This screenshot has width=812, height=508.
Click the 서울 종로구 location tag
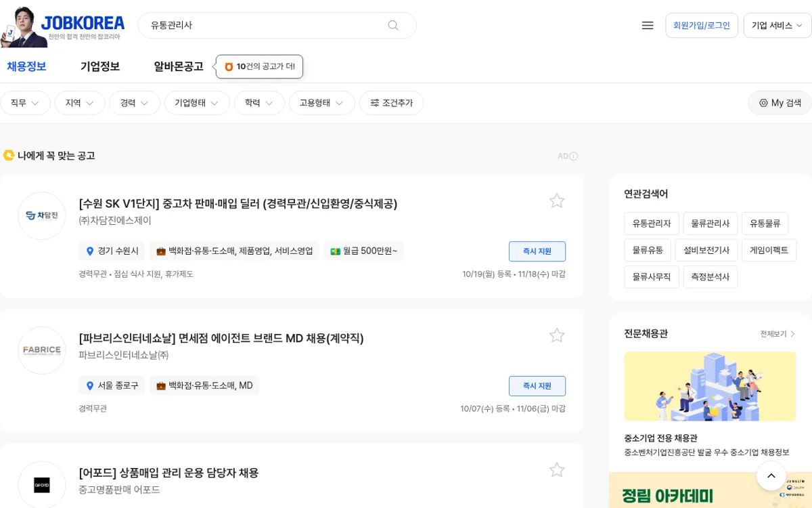tap(112, 386)
